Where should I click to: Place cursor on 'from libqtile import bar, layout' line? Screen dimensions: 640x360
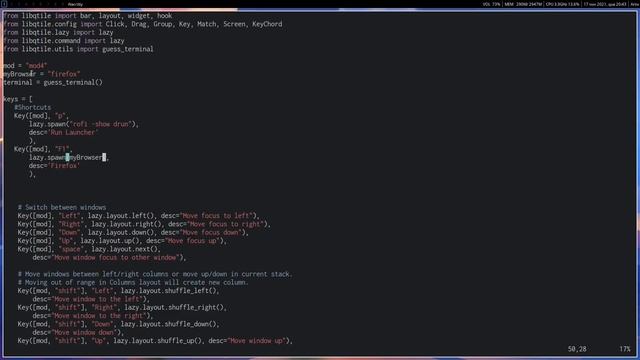pos(88,16)
